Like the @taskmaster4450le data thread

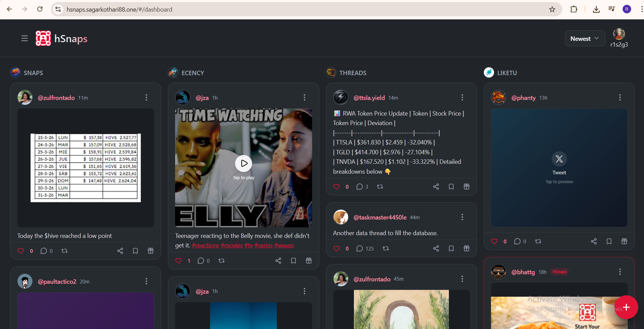click(337, 248)
